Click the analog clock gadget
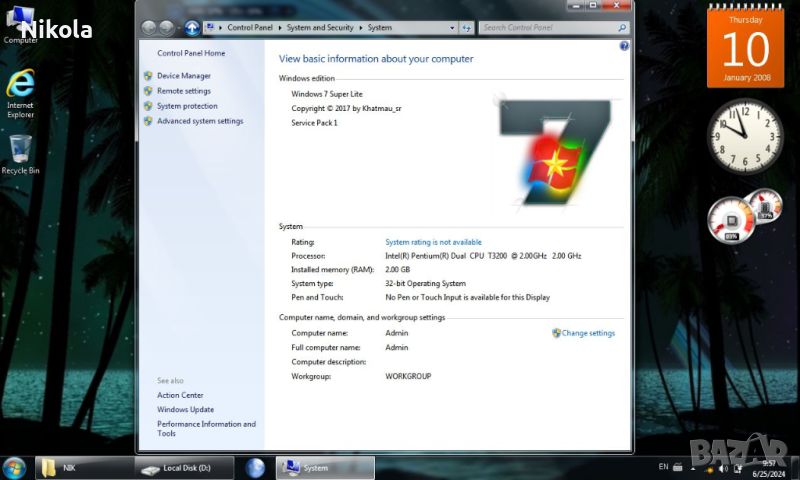800x480 pixels. tap(745, 137)
